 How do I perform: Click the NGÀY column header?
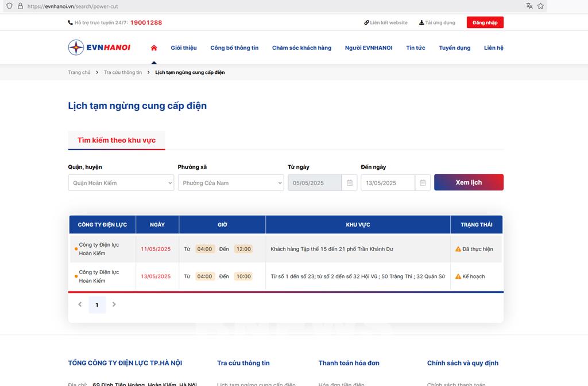pos(157,225)
